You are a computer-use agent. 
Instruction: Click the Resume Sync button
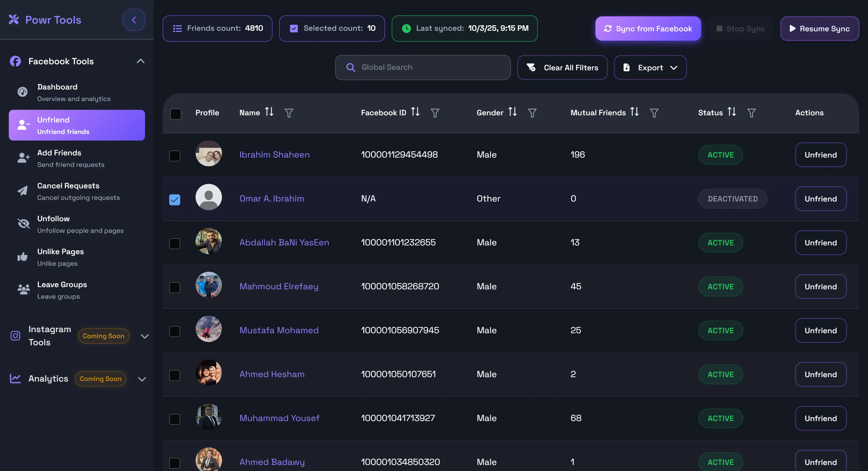pos(819,29)
